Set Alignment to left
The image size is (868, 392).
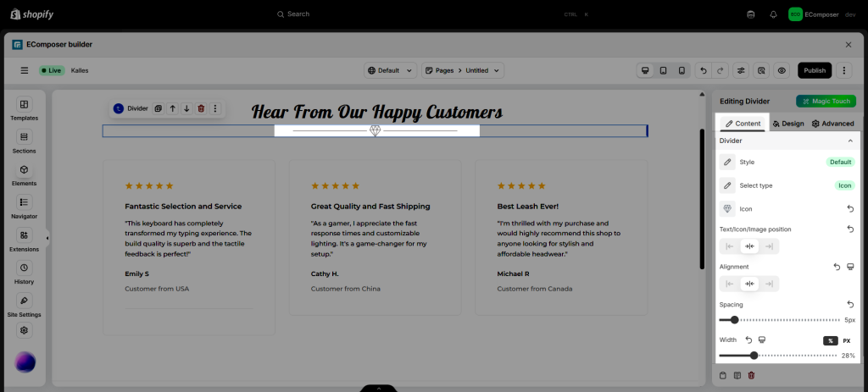click(728, 284)
